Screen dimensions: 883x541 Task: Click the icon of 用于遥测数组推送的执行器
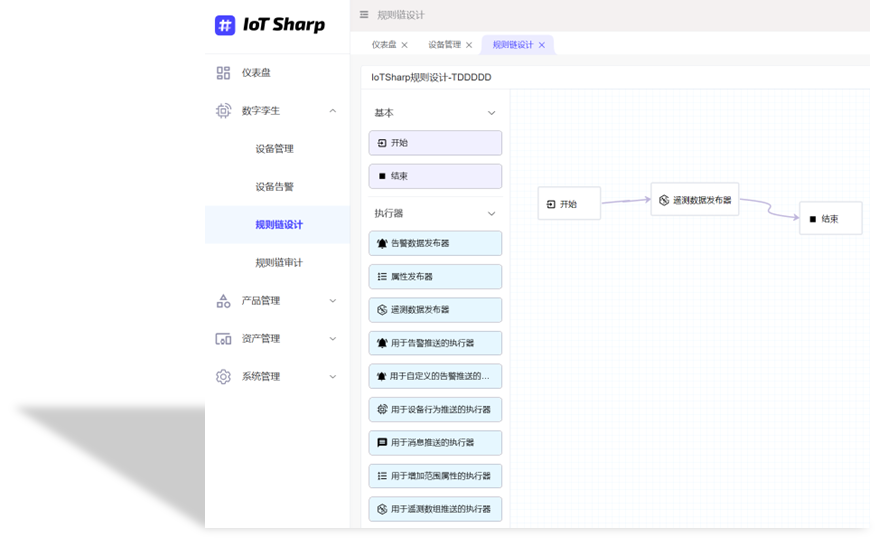click(382, 509)
